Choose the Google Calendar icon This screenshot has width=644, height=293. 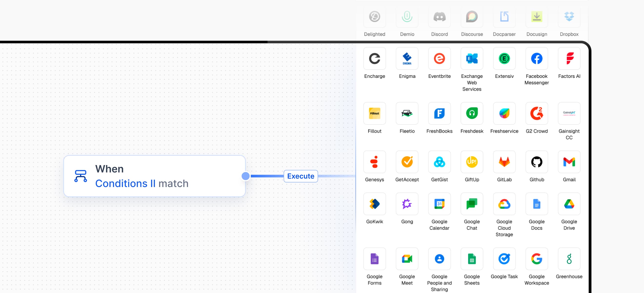(439, 204)
